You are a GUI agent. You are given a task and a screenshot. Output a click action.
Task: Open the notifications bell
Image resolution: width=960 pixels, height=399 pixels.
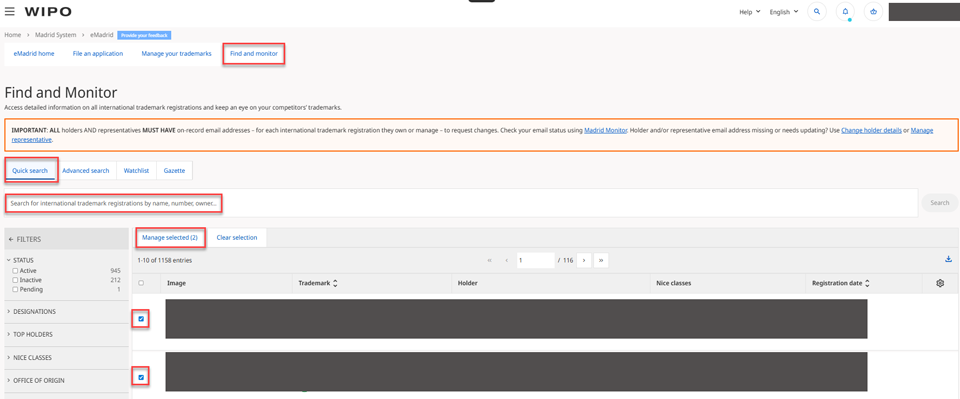845,12
